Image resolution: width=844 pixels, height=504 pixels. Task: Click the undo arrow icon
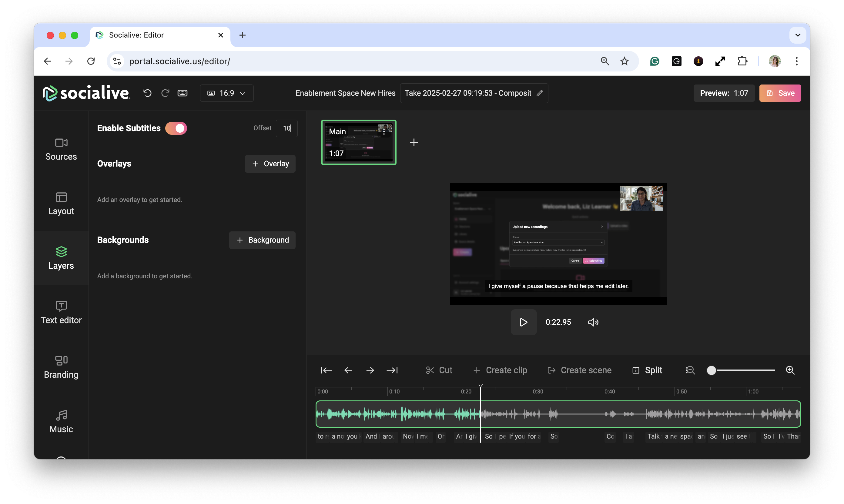pos(147,93)
